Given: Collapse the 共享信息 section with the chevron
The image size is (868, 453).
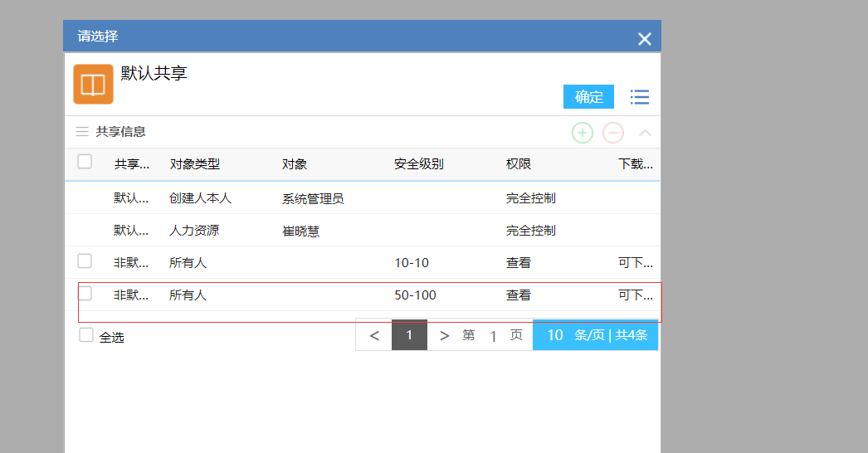Looking at the screenshot, I should (x=645, y=133).
